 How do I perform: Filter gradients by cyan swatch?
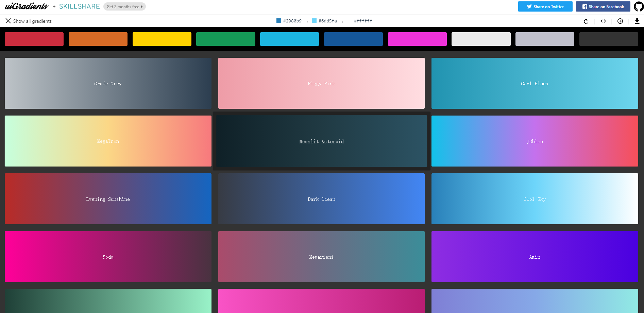[x=289, y=39]
